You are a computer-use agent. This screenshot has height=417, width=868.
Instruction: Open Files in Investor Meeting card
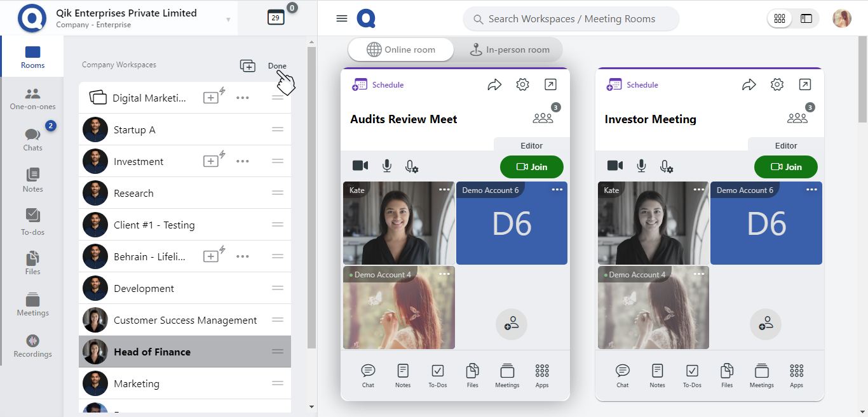pos(727,375)
